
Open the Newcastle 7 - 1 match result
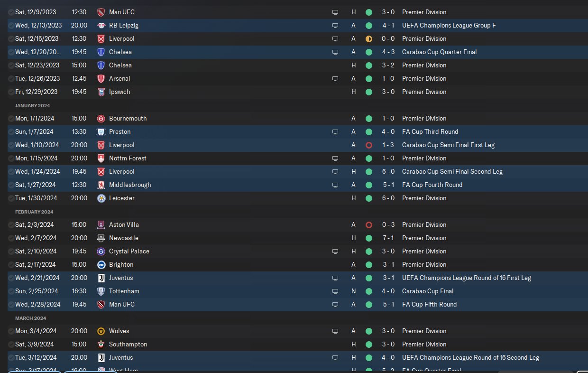[388, 238]
